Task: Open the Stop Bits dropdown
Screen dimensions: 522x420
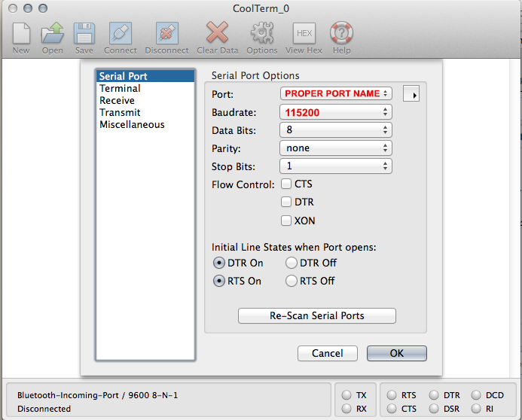Action: tap(336, 166)
